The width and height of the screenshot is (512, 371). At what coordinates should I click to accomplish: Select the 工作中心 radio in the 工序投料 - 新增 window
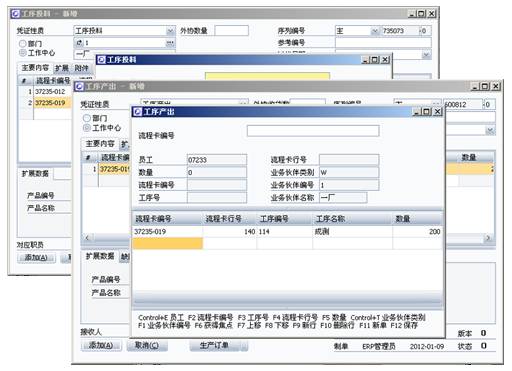pos(23,53)
